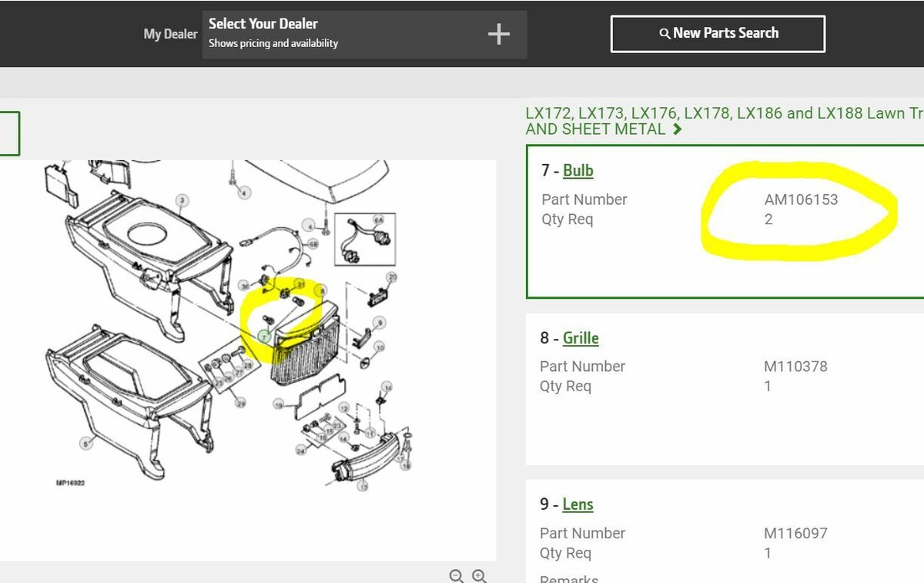
Task: Click the MP16922 diagram reference text
Action: [70, 483]
